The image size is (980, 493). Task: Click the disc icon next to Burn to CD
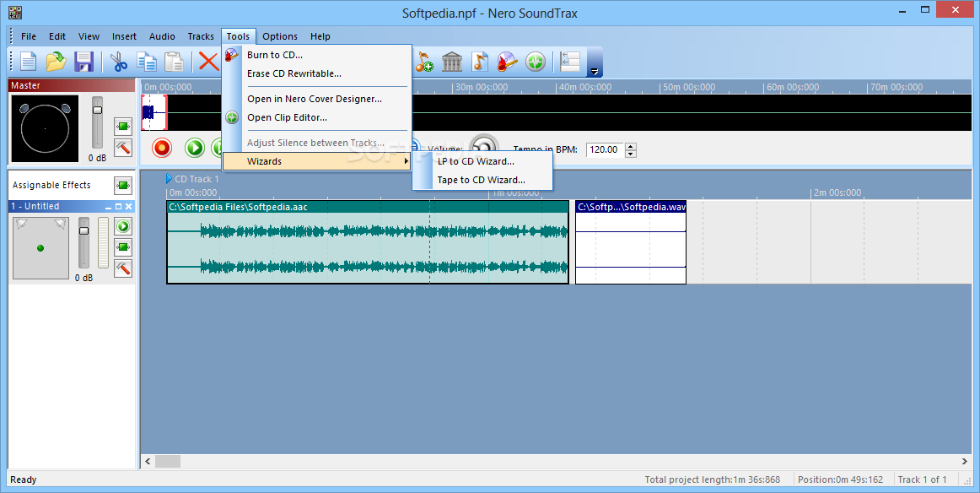[x=232, y=55]
